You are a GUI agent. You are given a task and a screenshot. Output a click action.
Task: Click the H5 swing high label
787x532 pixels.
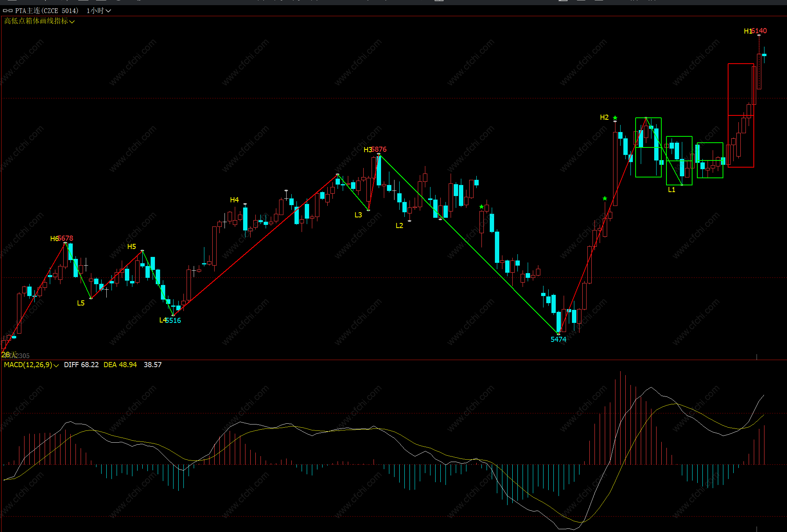coord(132,247)
